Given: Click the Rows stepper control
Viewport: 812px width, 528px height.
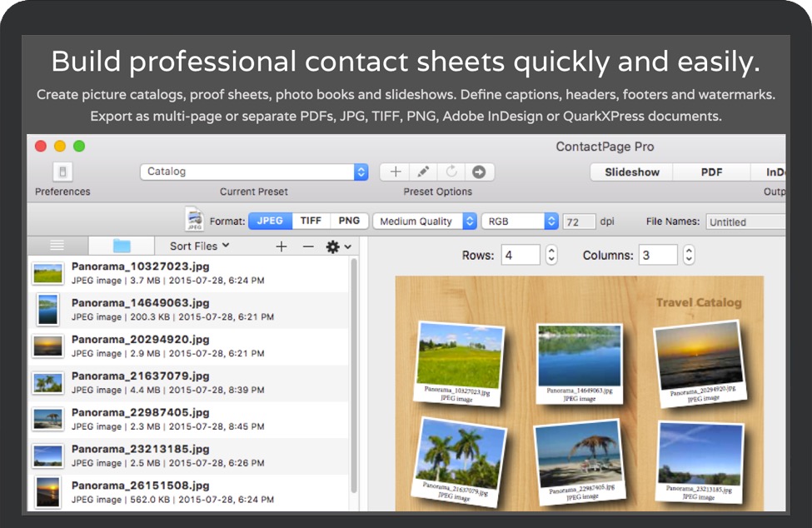Looking at the screenshot, I should click(550, 256).
